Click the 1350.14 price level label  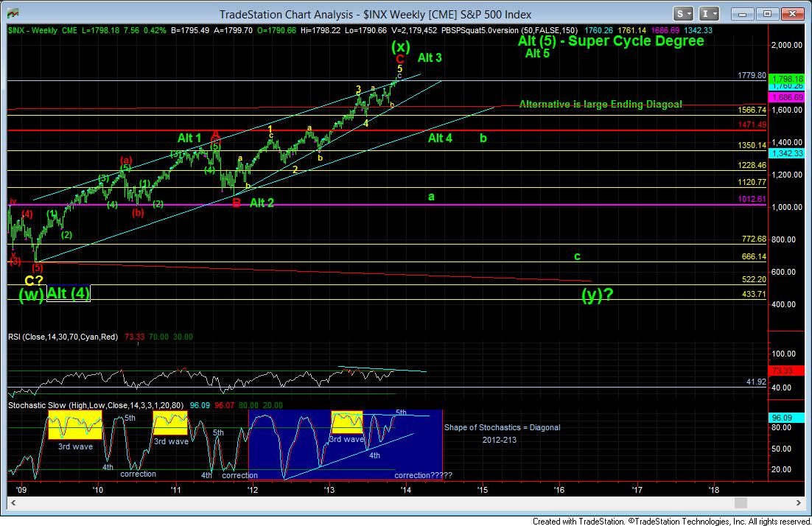click(752, 145)
